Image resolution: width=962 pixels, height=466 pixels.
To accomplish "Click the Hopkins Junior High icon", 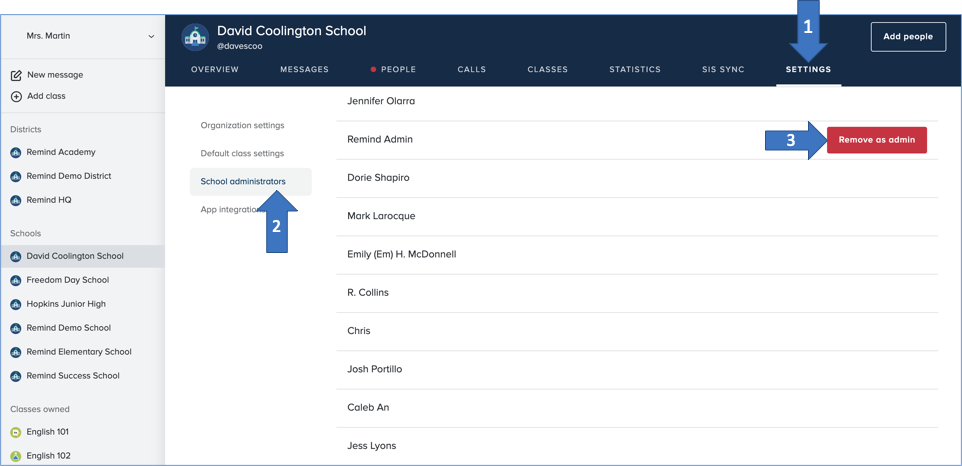I will (16, 304).
